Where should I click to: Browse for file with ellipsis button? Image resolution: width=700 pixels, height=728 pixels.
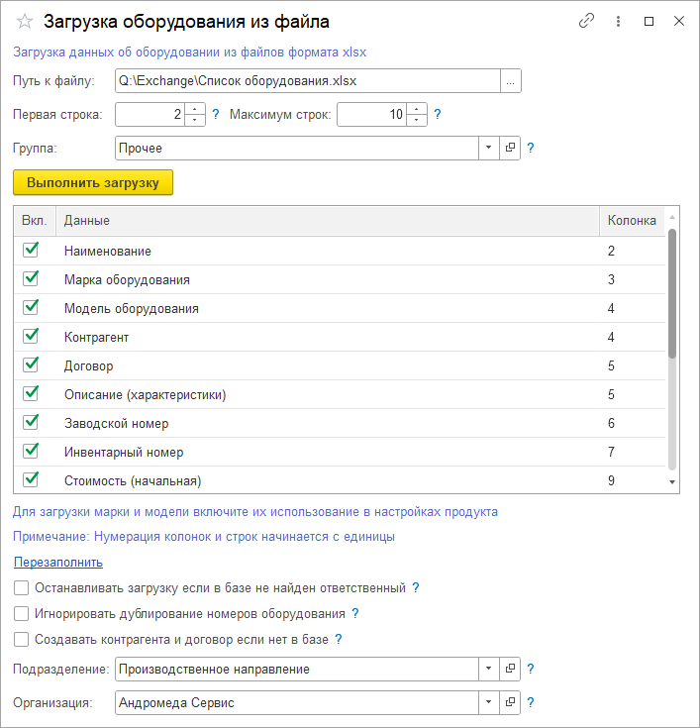[510, 81]
